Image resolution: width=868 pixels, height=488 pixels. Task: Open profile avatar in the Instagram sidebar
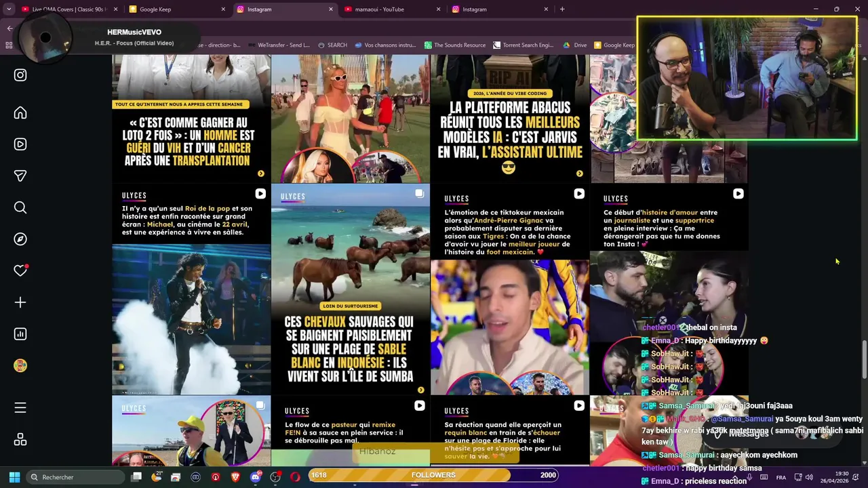tap(20, 365)
